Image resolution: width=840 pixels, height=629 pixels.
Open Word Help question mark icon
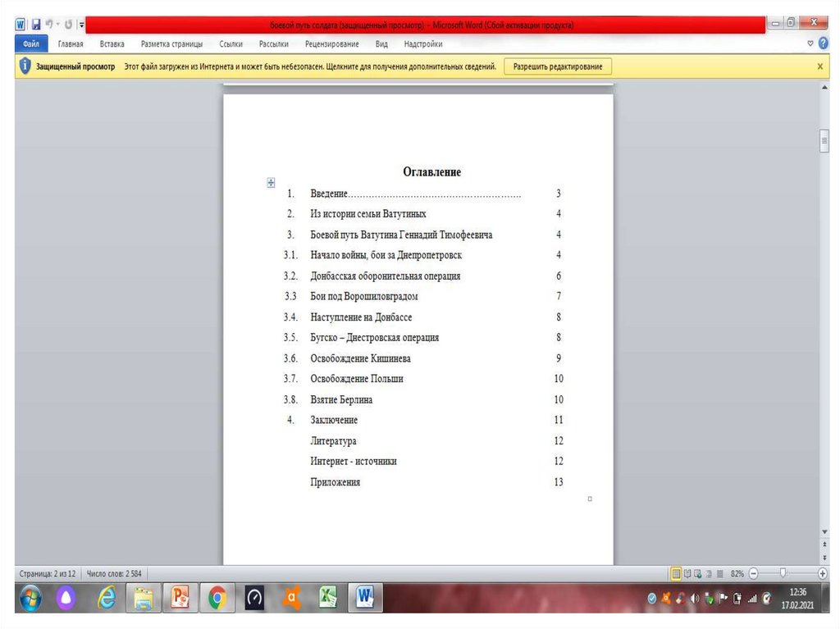tap(823, 43)
